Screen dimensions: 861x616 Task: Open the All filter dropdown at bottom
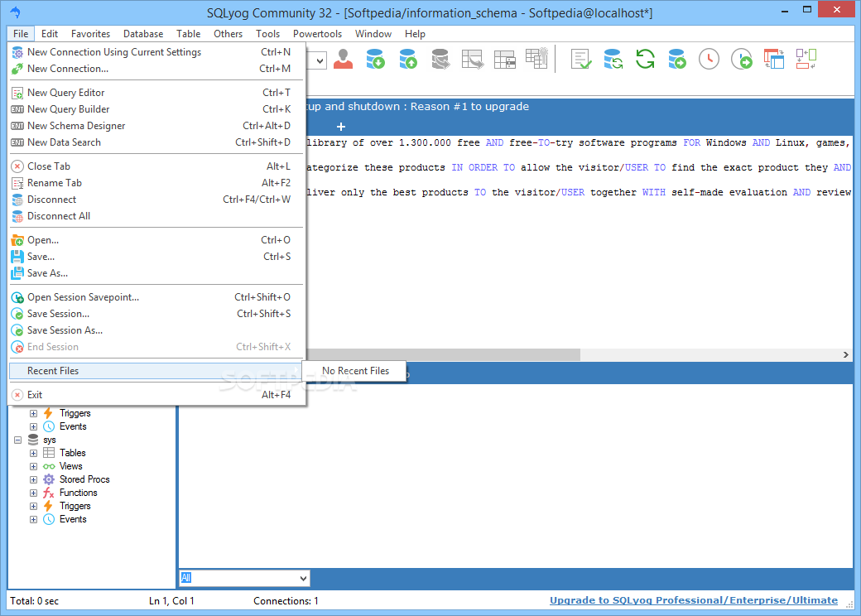click(302, 578)
